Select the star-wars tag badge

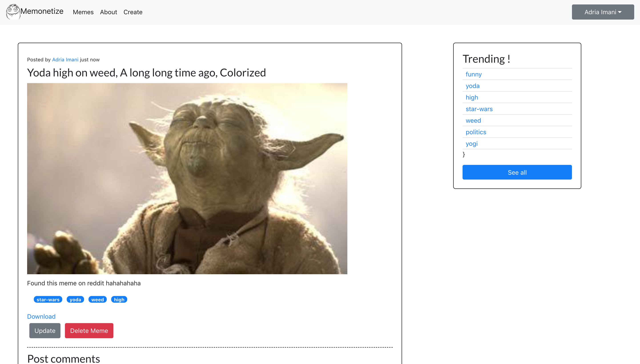click(48, 300)
